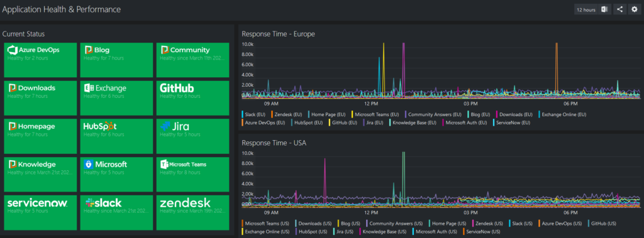Toggle Downloads (US) legend series

click(313, 224)
